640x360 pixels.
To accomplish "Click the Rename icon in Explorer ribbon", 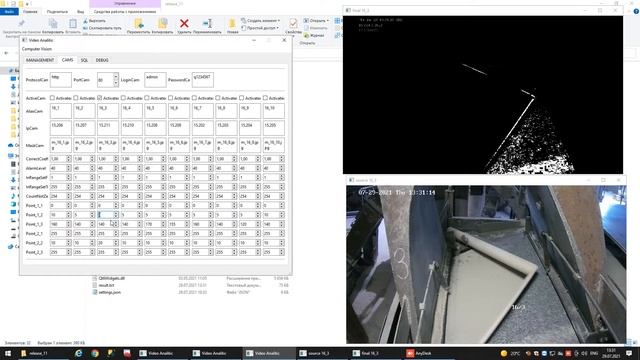I will pos(207,24).
